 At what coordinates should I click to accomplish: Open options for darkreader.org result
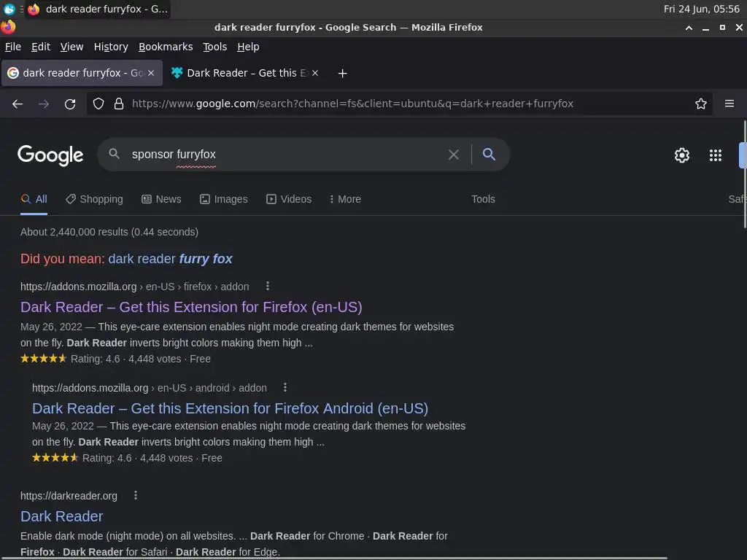[136, 495]
